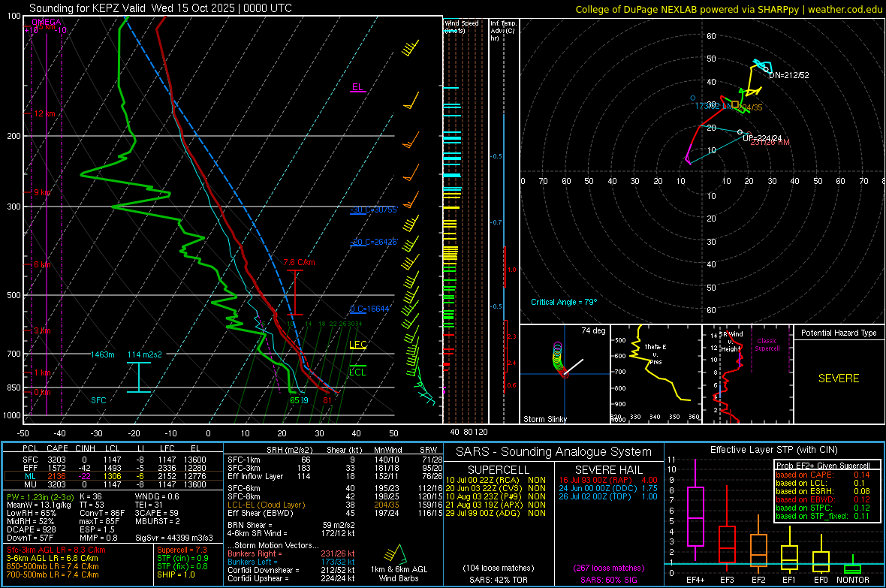
Task: Click the 'SigSvr = 44399 m3/s3' value
Action: point(174,538)
